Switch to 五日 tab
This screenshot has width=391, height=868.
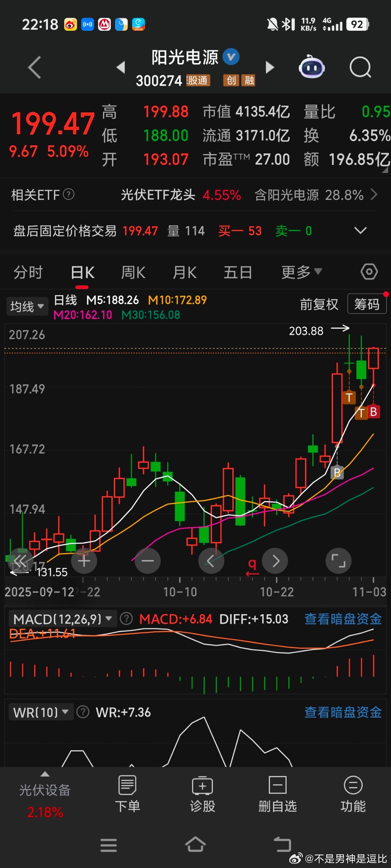tap(238, 272)
